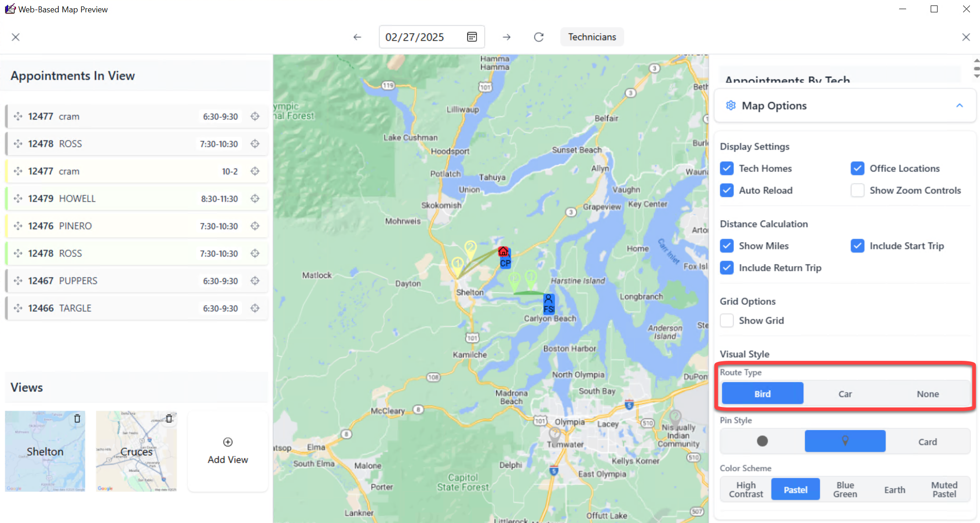Locate appointment 12479 HOWELL crosshair icon
The image size is (980, 523).
(255, 199)
